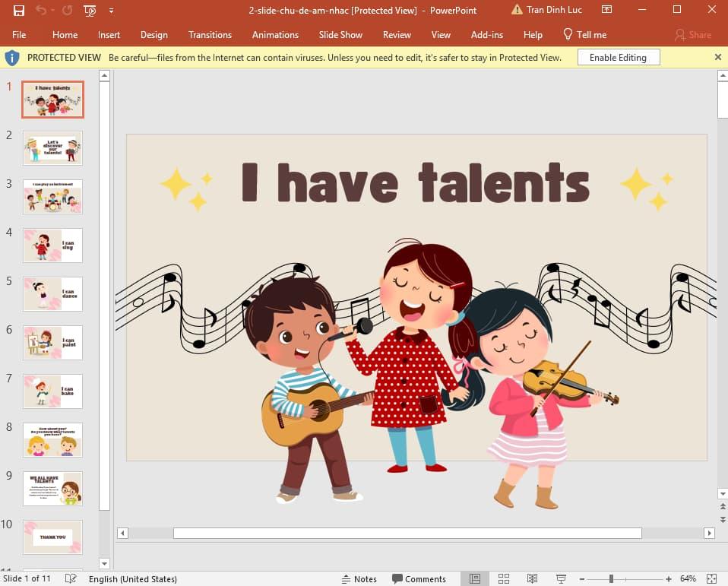Open the Transitions tab
Screen dimensions: 728x586
click(210, 35)
